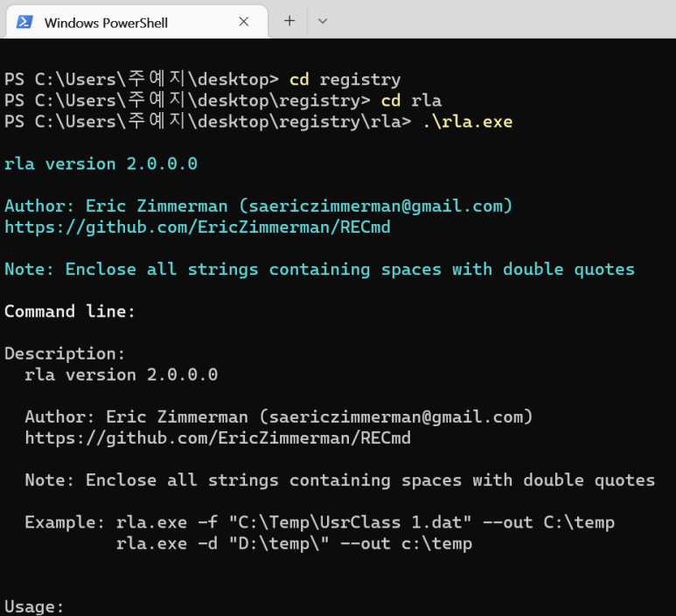The height and width of the screenshot is (616, 676).
Task: Click the gray Author Eric Zimmerman line
Action: pyautogui.click(x=279, y=417)
